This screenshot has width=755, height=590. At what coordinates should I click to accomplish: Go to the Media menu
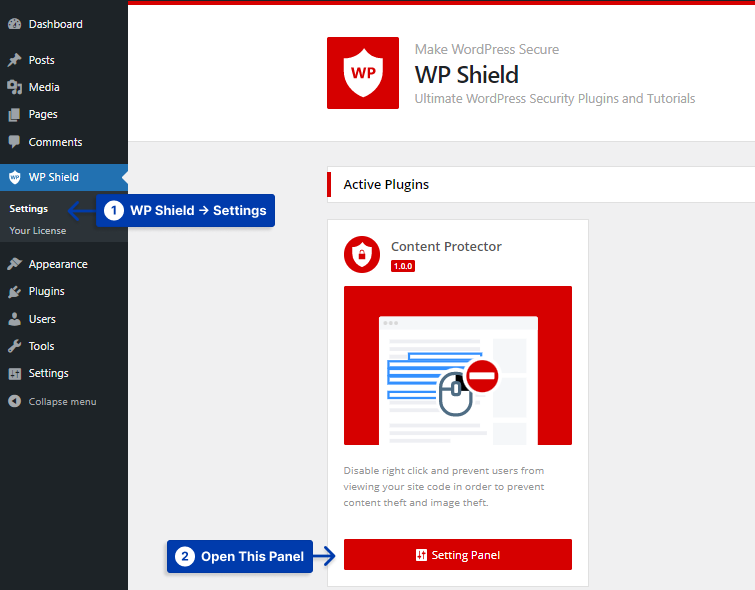[x=64, y=87]
